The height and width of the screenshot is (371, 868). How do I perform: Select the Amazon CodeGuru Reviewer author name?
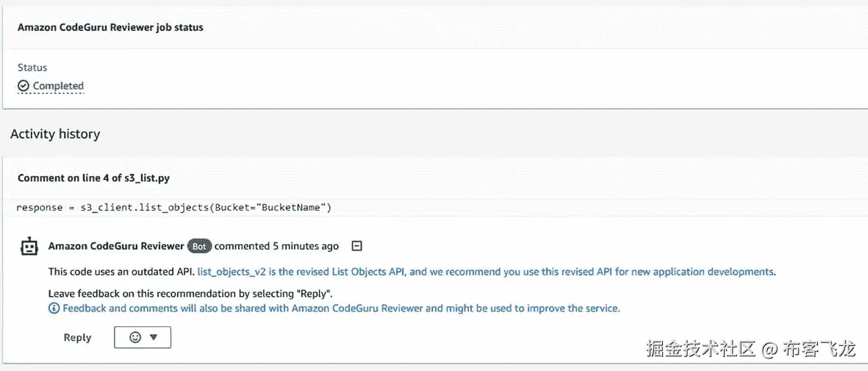click(x=116, y=246)
